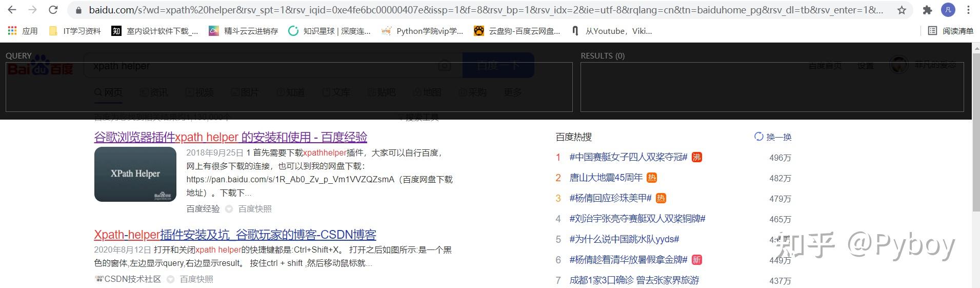
Task: Refresh hot searches with 换一换
Action: [x=773, y=137]
